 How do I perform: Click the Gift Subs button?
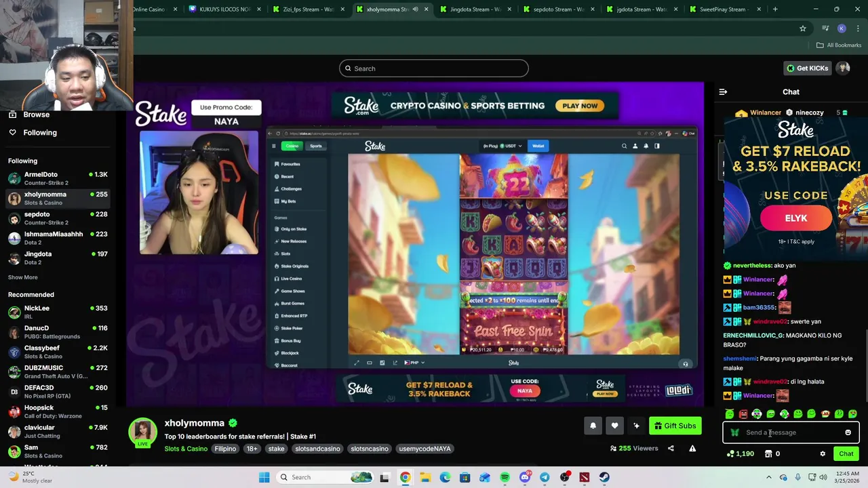coord(675,426)
